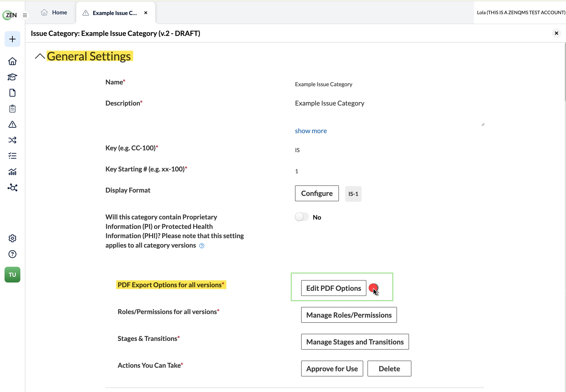Close the Issue Category panel
The height and width of the screenshot is (392, 566).
[x=556, y=33]
